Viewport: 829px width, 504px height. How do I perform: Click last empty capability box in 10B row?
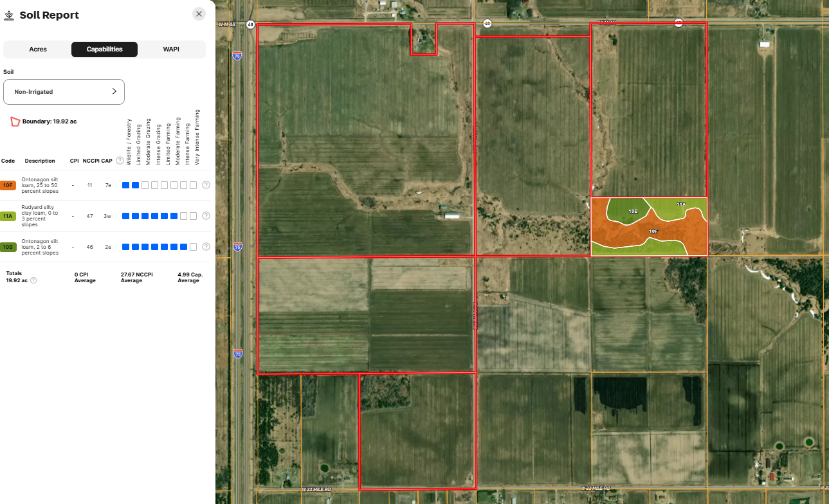tap(193, 247)
